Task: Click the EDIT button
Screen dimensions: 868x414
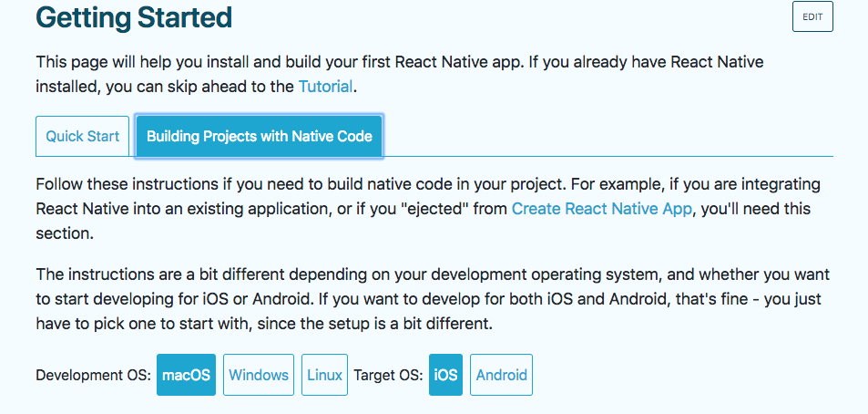Action: (x=812, y=16)
